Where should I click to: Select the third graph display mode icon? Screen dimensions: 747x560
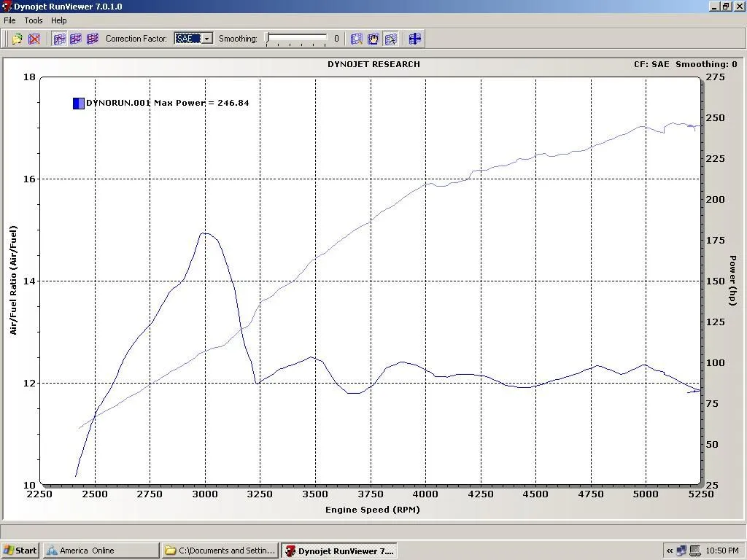point(92,39)
